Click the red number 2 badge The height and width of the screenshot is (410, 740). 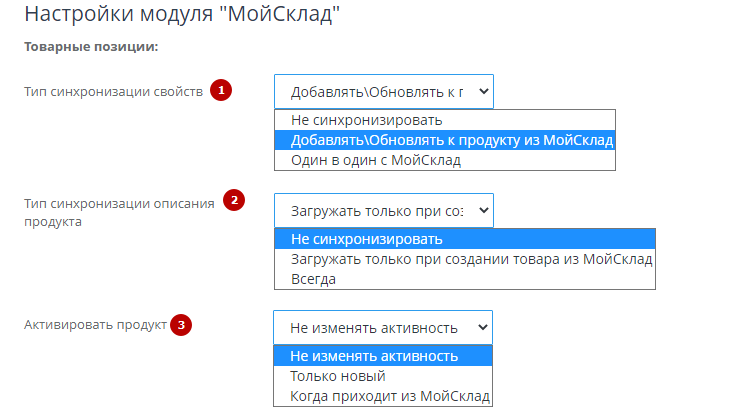click(234, 200)
